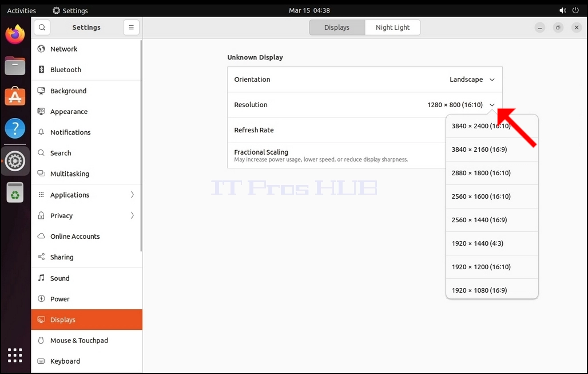Switch to the Night Light tab
The height and width of the screenshot is (374, 588).
click(392, 27)
